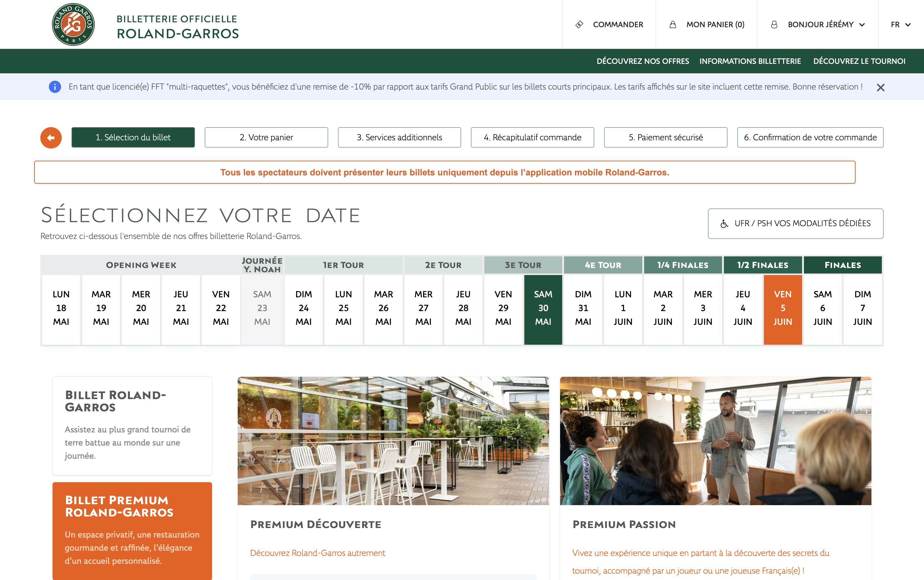Close the FFT discount info banner
The height and width of the screenshot is (580, 924).
pyautogui.click(x=880, y=87)
